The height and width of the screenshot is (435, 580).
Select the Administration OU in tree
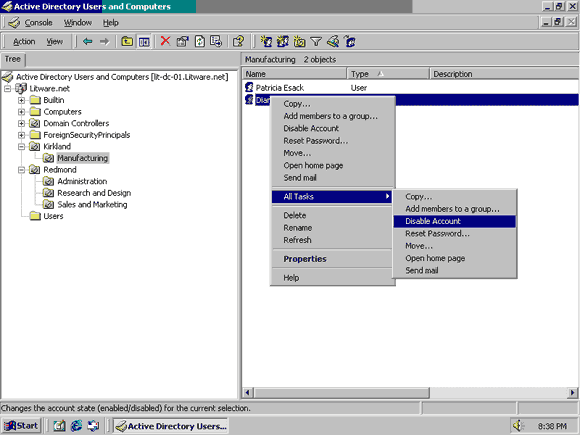pyautogui.click(x=82, y=181)
